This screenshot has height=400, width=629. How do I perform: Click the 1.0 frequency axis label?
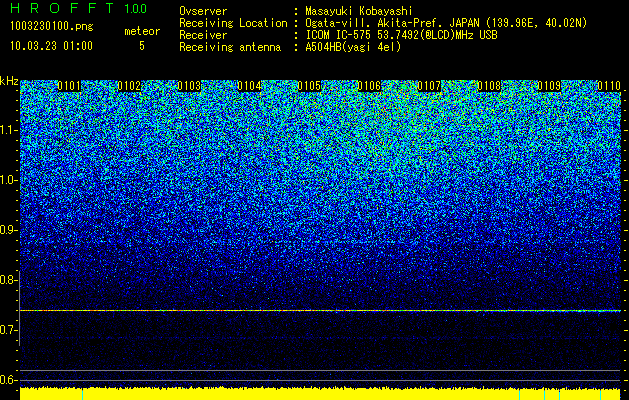tap(8, 180)
